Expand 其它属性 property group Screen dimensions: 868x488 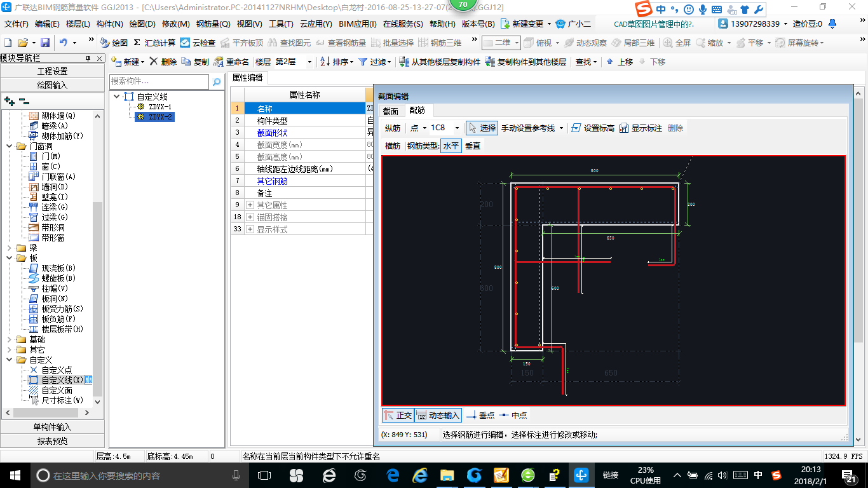pos(250,205)
